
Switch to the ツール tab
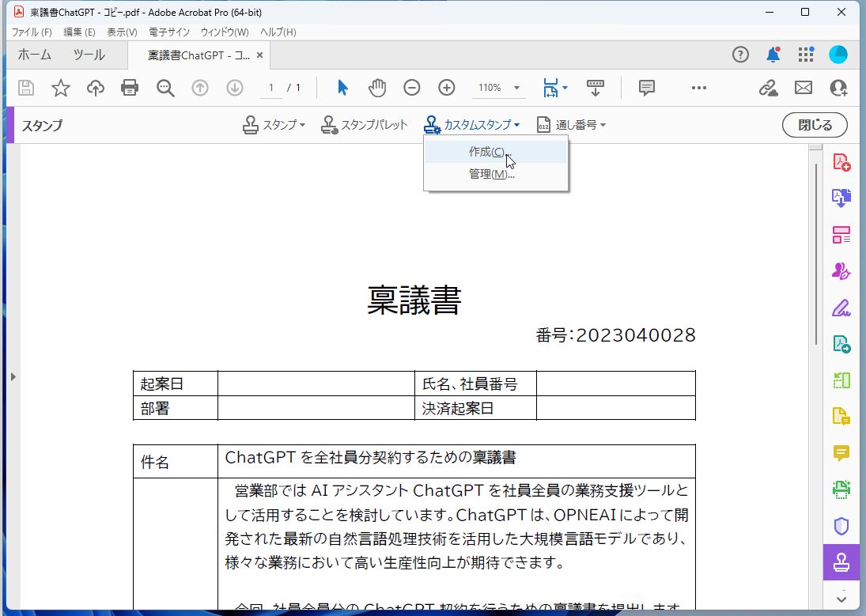click(89, 55)
